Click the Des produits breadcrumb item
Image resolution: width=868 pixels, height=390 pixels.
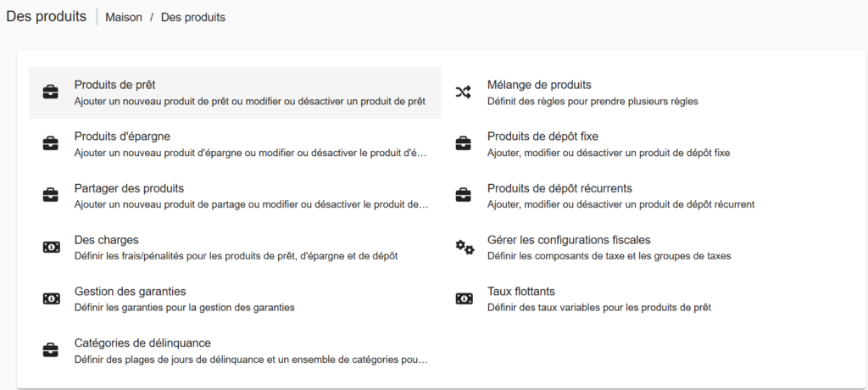coord(193,17)
